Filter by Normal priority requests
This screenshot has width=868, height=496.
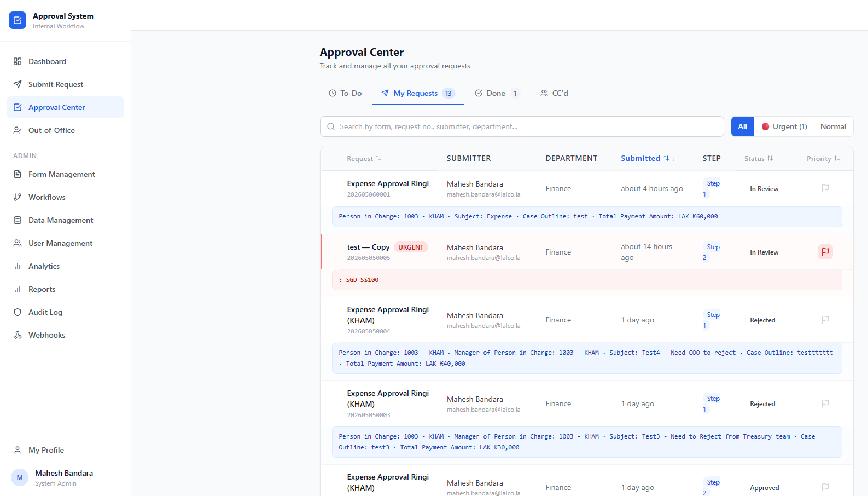click(x=833, y=126)
